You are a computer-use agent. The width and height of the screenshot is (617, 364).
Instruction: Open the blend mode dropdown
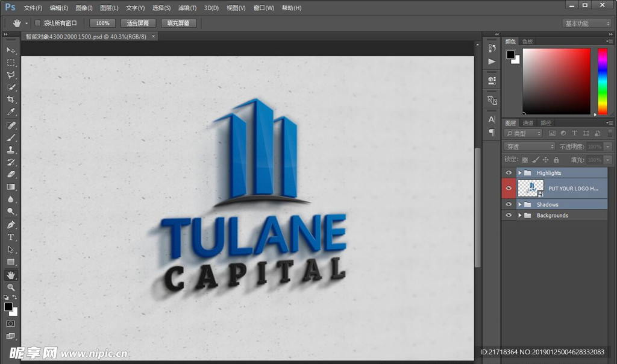coord(530,146)
